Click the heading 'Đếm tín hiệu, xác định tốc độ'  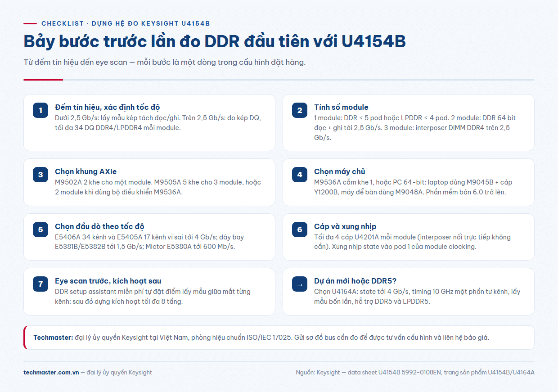tap(108, 107)
